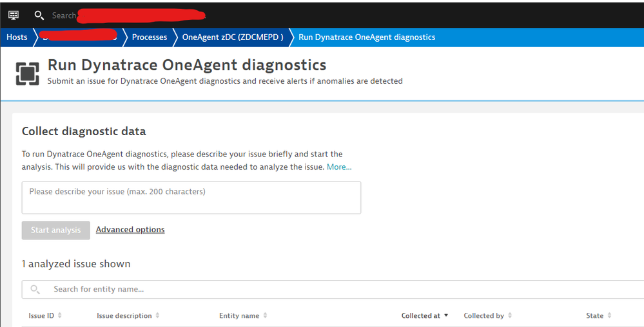Screen dimensions: 644x327
Task: Sort table by Issue description column
Action: 128,315
